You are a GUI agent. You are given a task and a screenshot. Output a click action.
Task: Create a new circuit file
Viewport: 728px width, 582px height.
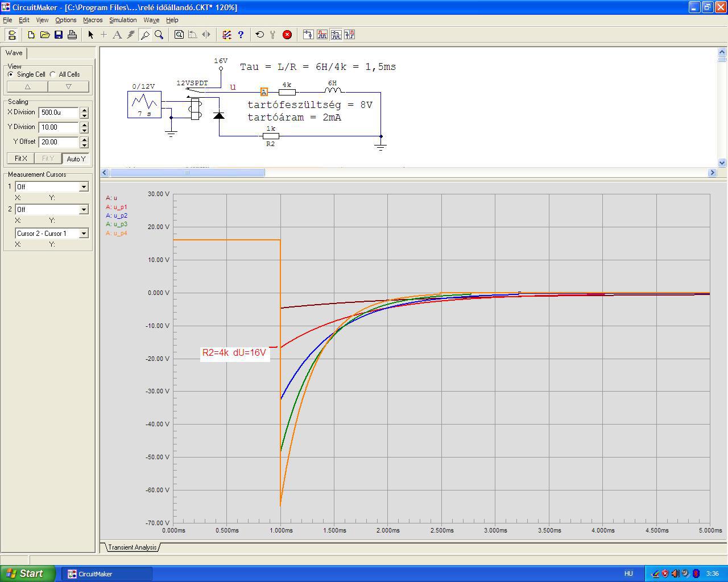31,35
